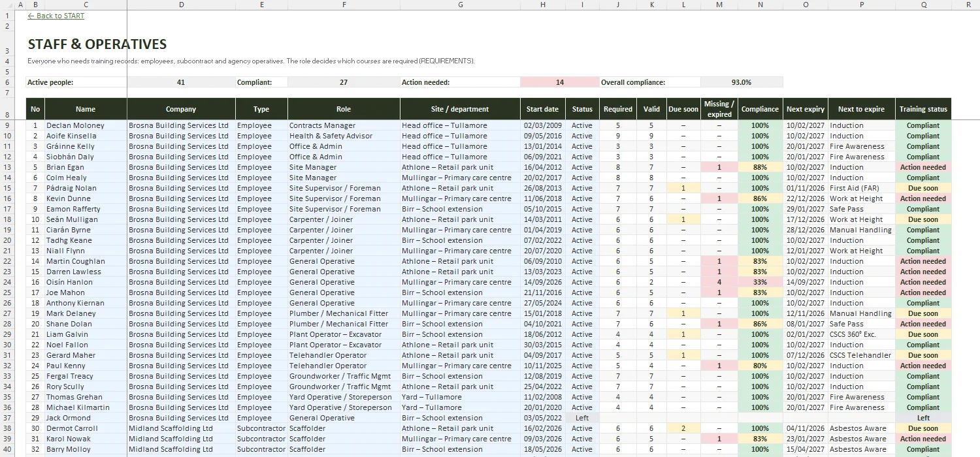Click Due soon value 2 for Dermot Carroll
The image size is (980, 457).
[683, 428]
